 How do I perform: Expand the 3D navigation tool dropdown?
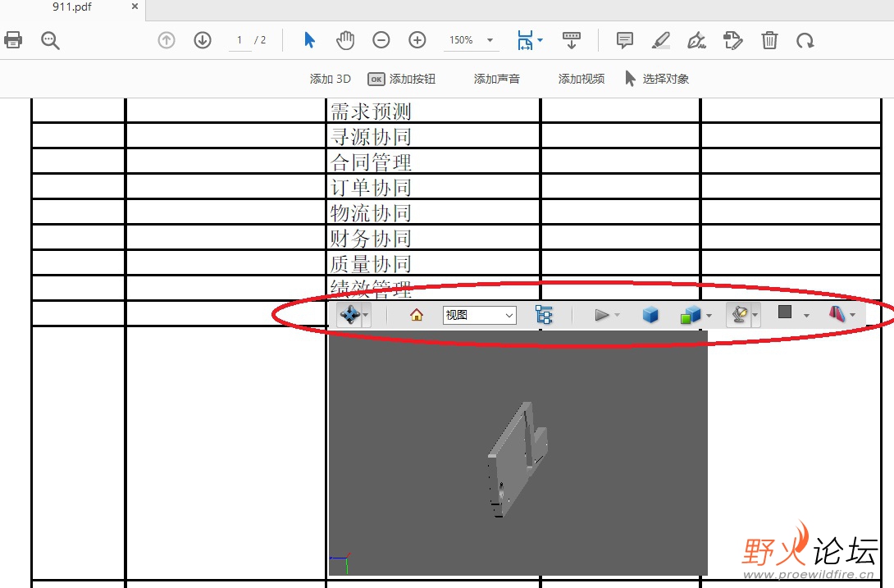(x=366, y=315)
